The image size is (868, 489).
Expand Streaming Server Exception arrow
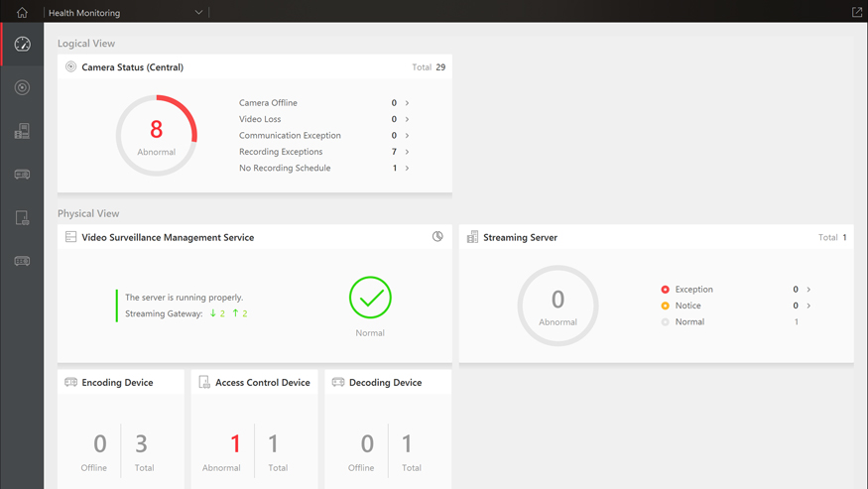pyautogui.click(x=808, y=289)
